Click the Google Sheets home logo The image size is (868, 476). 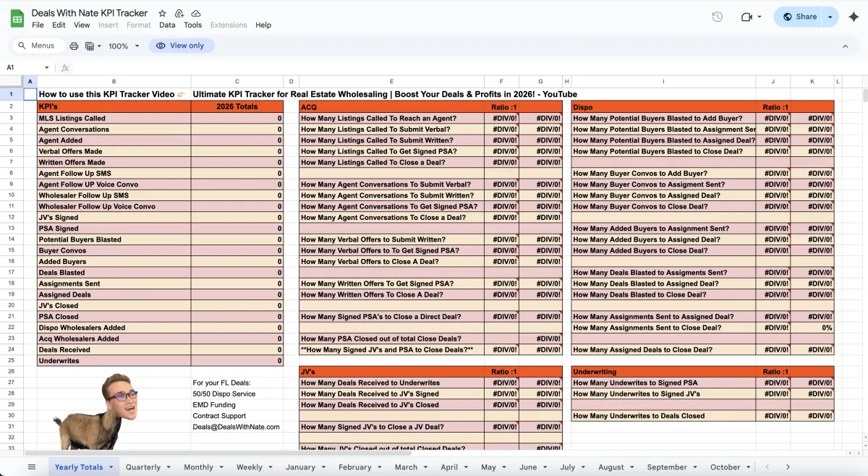17,19
